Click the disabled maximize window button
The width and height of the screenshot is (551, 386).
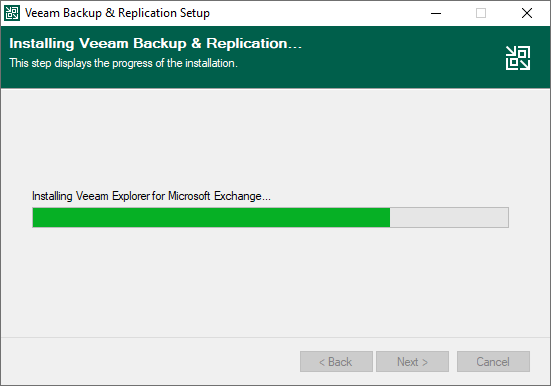coord(481,13)
